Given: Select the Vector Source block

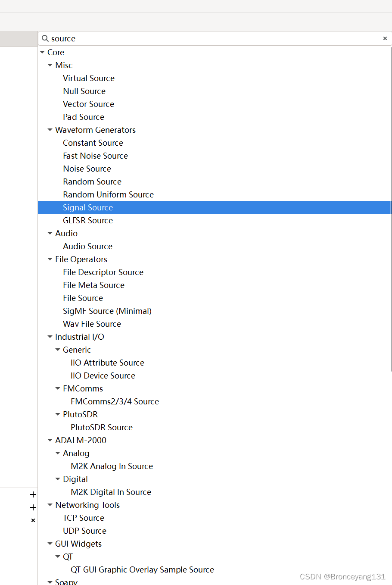Looking at the screenshot, I should coord(89,104).
